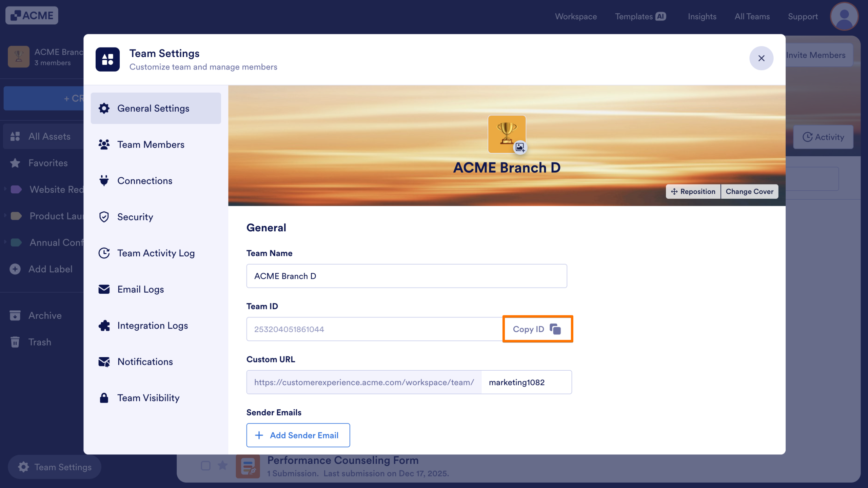View the Team Activity Log
This screenshot has width=868, height=488.
(156, 253)
